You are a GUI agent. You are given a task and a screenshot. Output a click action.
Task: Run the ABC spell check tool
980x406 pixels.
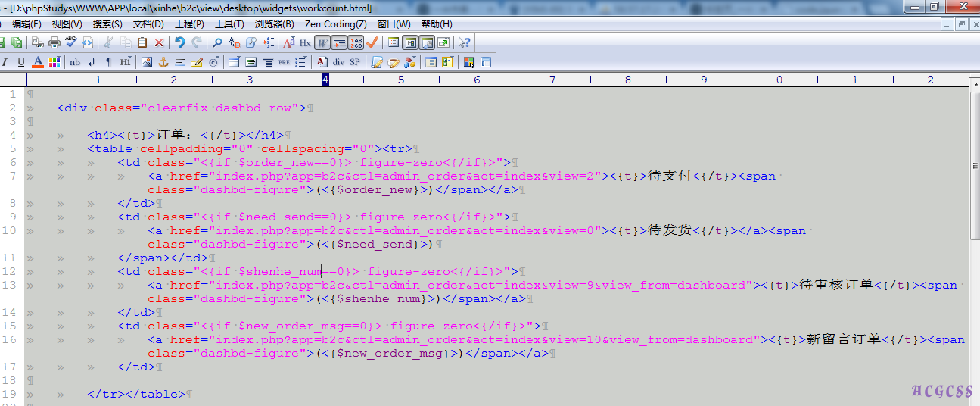[x=71, y=43]
